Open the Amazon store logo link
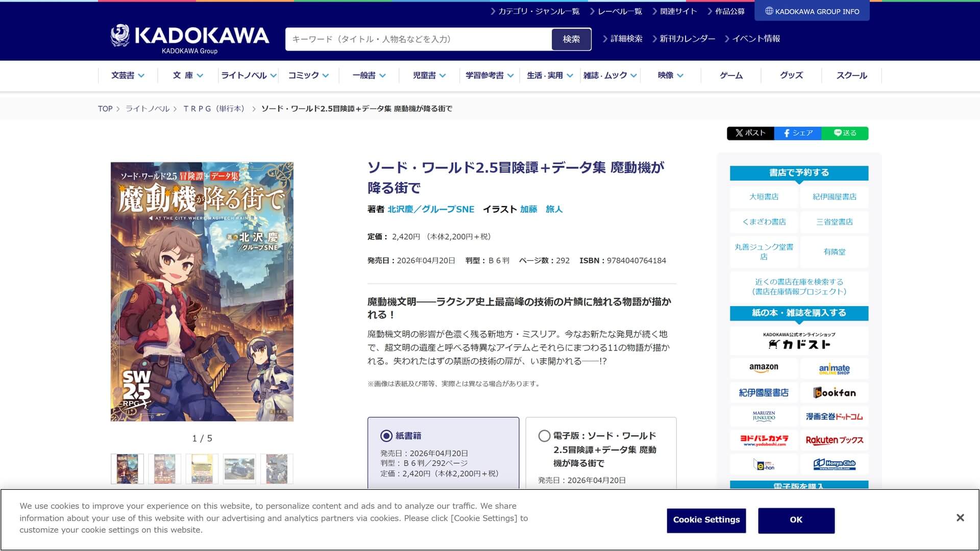Image resolution: width=980 pixels, height=551 pixels. [764, 368]
